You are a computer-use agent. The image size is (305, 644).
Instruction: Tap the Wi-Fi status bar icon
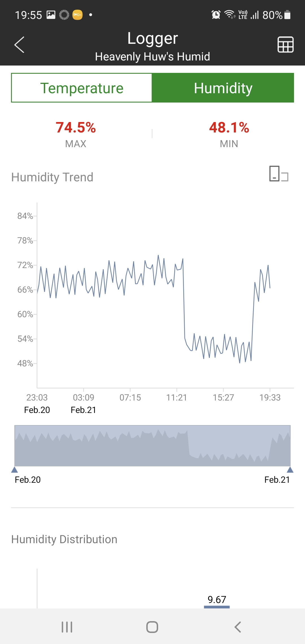pos(230,15)
